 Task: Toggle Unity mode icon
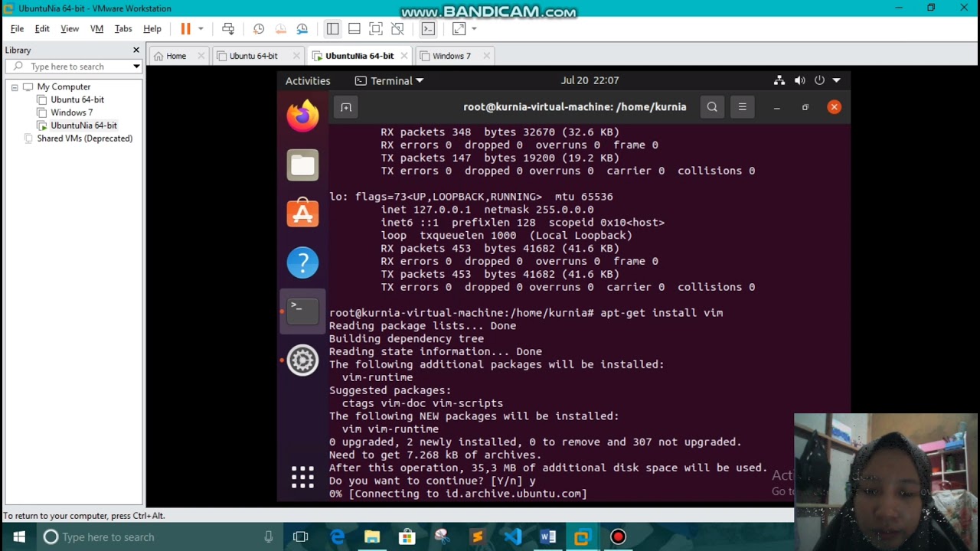pyautogui.click(x=397, y=28)
